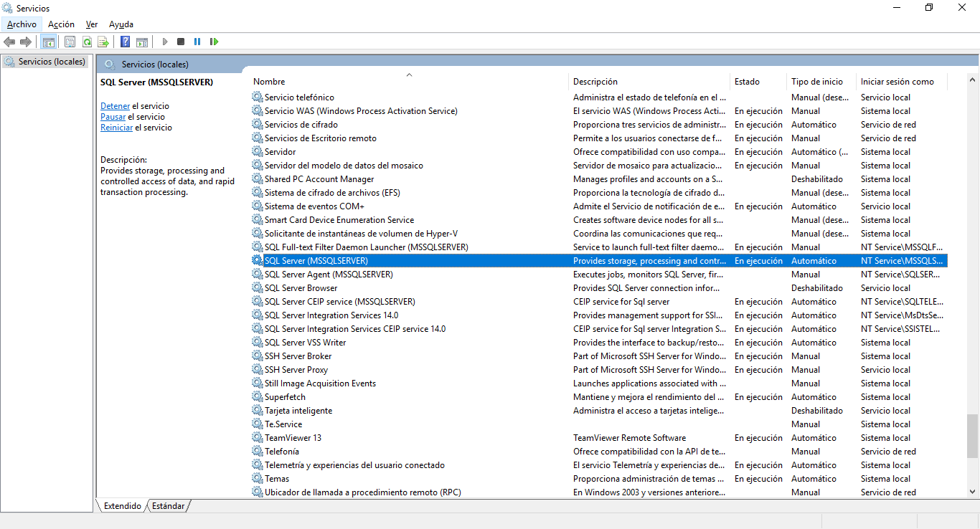980x529 pixels.
Task: Toggle the show/hide console tree icon
Action: tap(48, 42)
